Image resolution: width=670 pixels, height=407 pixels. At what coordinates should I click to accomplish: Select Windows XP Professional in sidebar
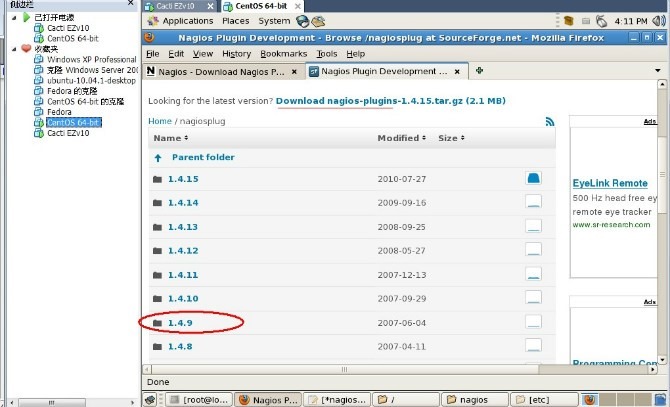[x=91, y=59]
